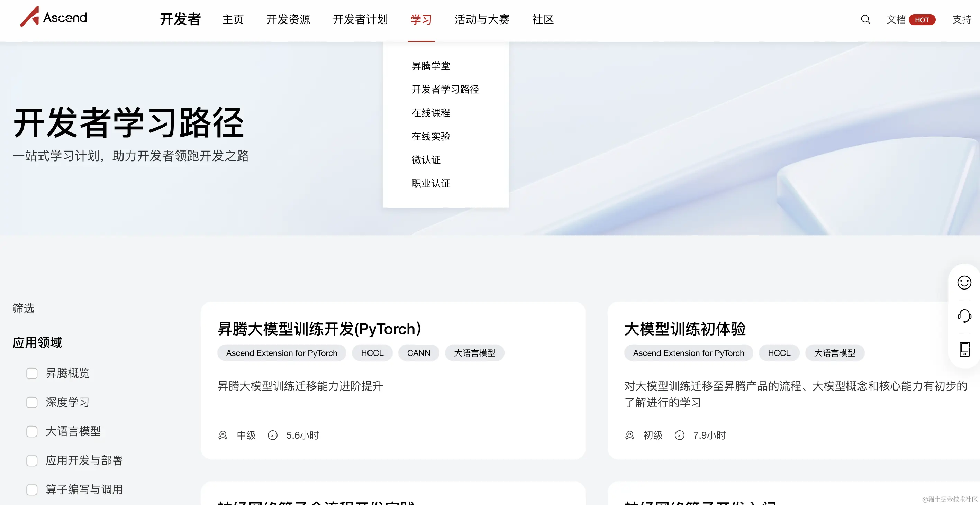The height and width of the screenshot is (505, 980).
Task: Open the search magnifier icon
Action: (865, 19)
